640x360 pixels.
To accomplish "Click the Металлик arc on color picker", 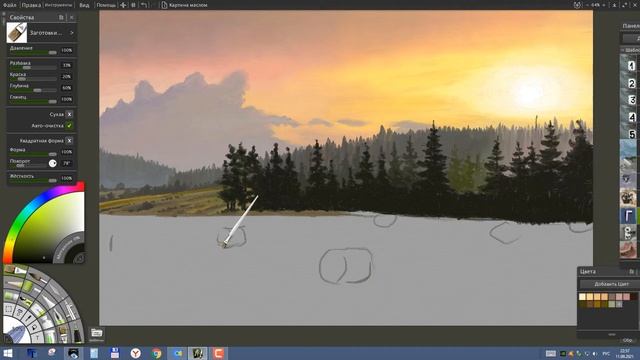I will coord(69,248).
